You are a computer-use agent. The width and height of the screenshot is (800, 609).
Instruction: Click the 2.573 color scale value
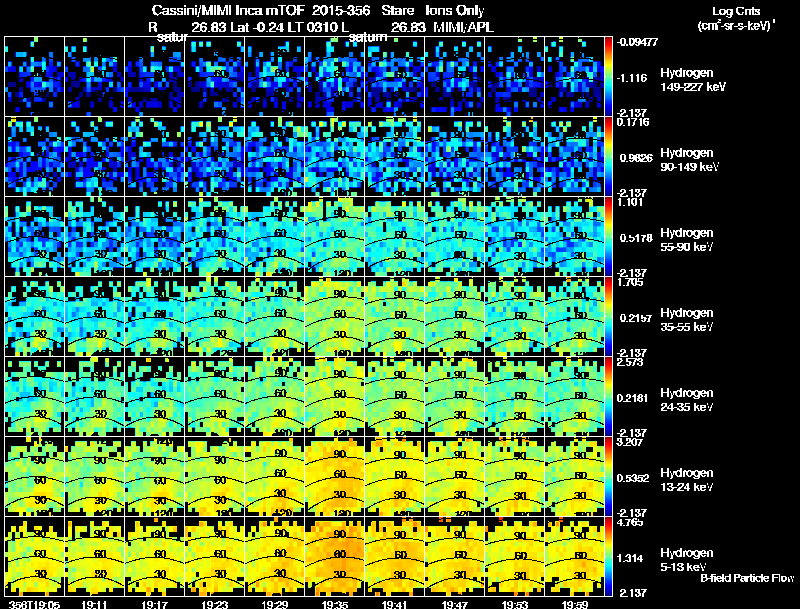coord(630,362)
